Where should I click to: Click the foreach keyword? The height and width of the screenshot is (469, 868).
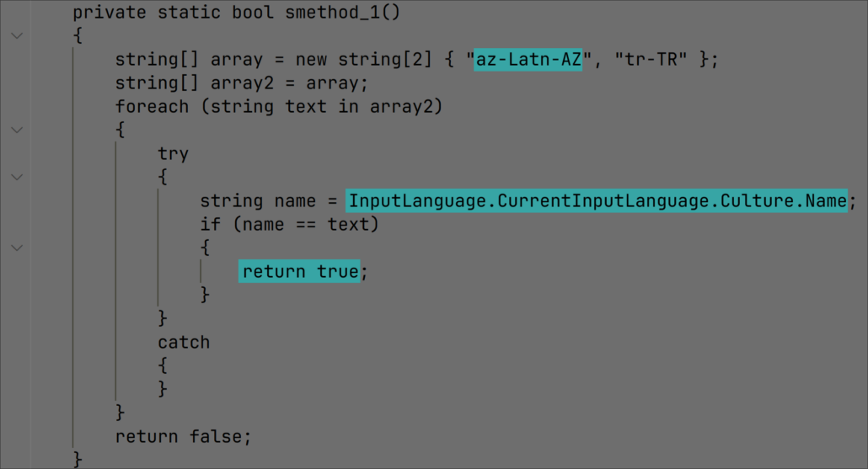coord(152,107)
